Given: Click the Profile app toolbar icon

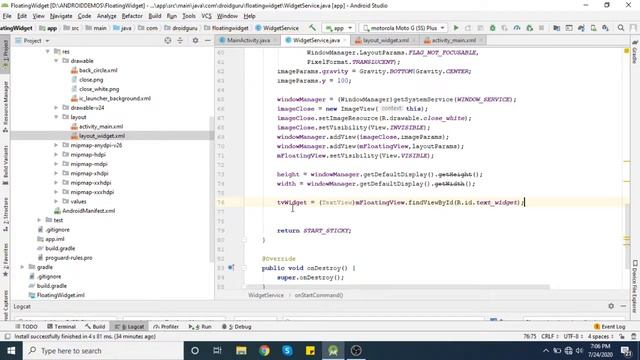Looking at the screenshot, I should 517,28.
